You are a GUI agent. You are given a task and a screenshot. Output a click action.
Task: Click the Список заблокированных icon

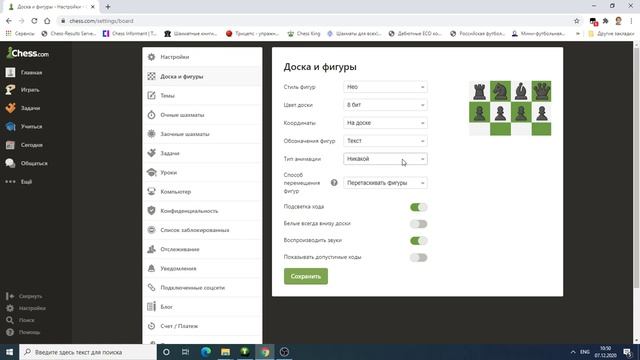click(x=151, y=230)
